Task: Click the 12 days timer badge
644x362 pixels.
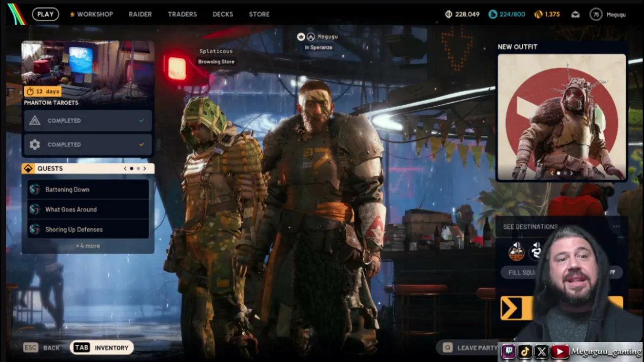Action: click(43, 91)
